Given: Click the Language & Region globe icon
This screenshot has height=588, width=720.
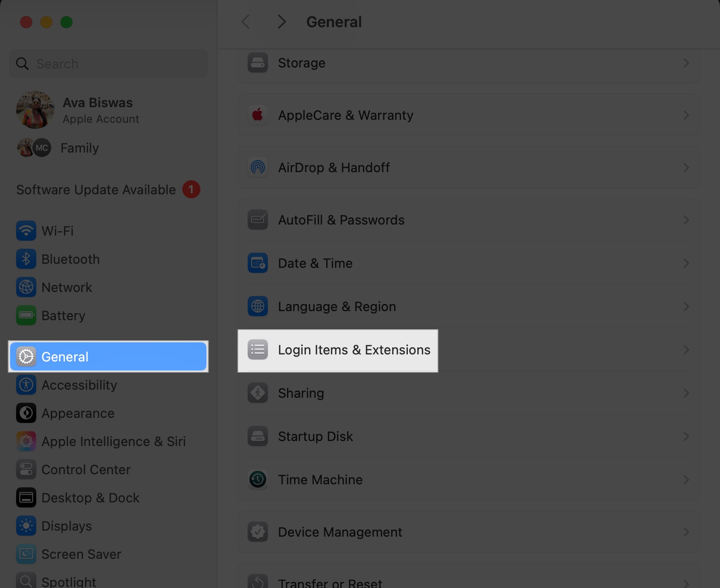Looking at the screenshot, I should pos(257,306).
